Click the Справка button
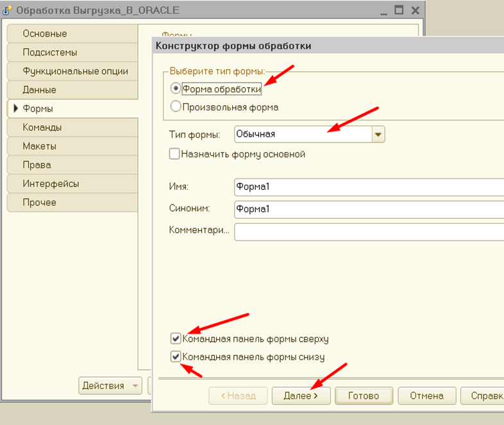Viewport: 504px width, 425px height. (482, 396)
